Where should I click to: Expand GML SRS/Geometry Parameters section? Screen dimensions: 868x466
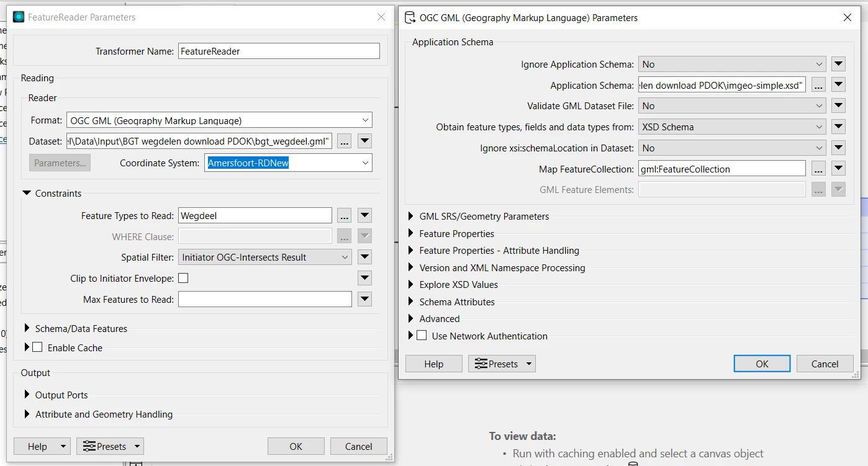point(411,217)
